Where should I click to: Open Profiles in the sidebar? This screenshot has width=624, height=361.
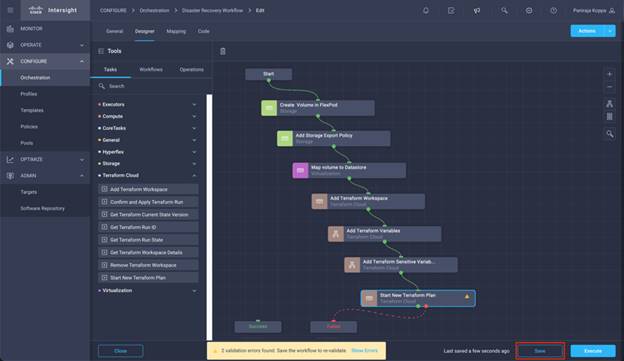[x=29, y=94]
